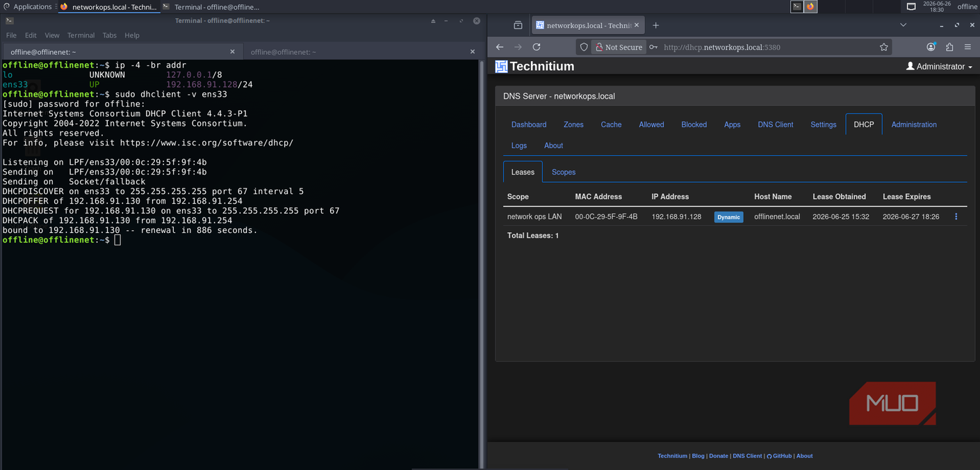This screenshot has width=980, height=470.
Task: Go to the Settings tab
Action: (824, 124)
